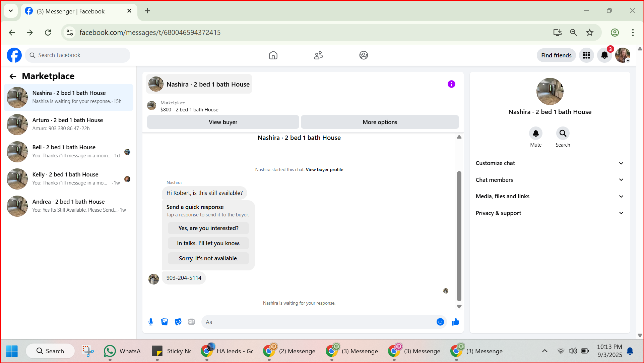The height and width of the screenshot is (363, 644).
Task: Expand Chat members section
Action: [550, 180]
